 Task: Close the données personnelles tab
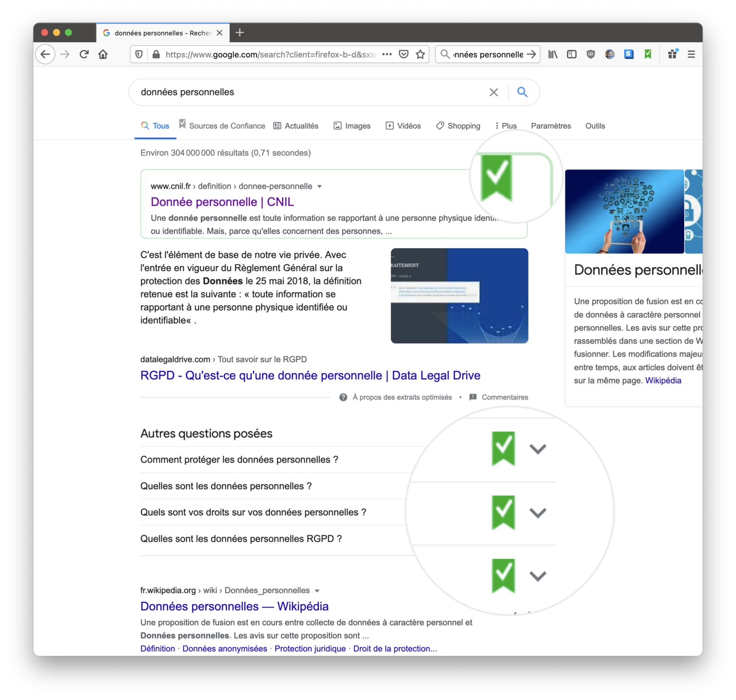point(219,33)
